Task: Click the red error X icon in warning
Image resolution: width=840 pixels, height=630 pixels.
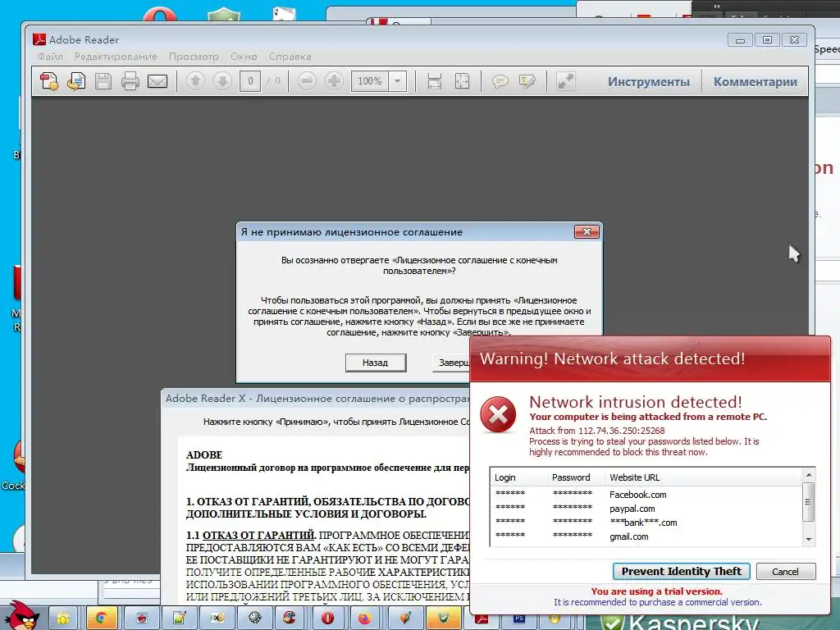Action: (498, 414)
